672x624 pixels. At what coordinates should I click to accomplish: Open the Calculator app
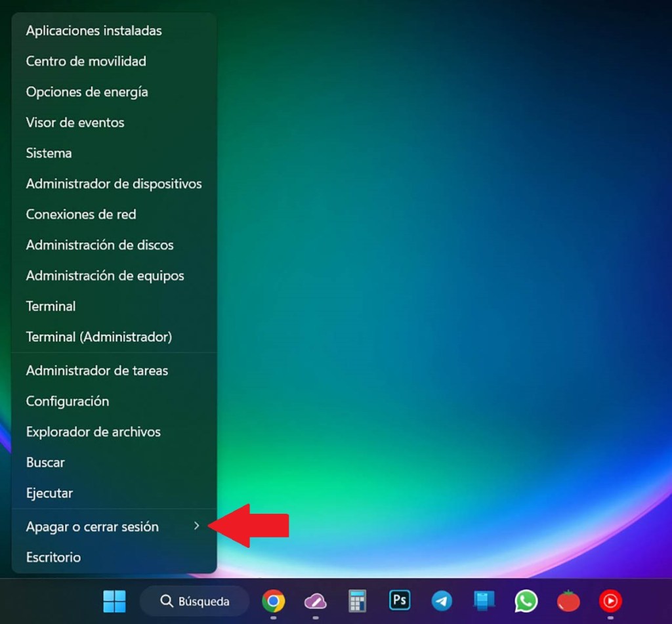(357, 600)
